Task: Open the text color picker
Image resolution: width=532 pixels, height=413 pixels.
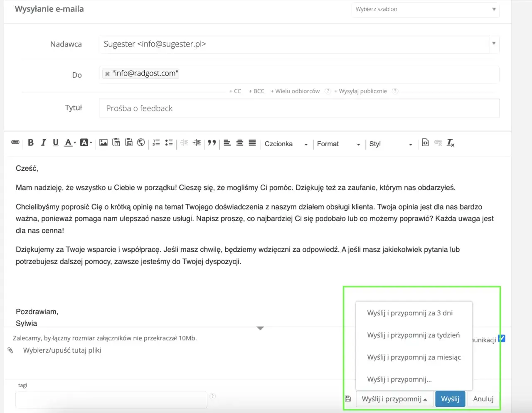Action: (x=70, y=143)
